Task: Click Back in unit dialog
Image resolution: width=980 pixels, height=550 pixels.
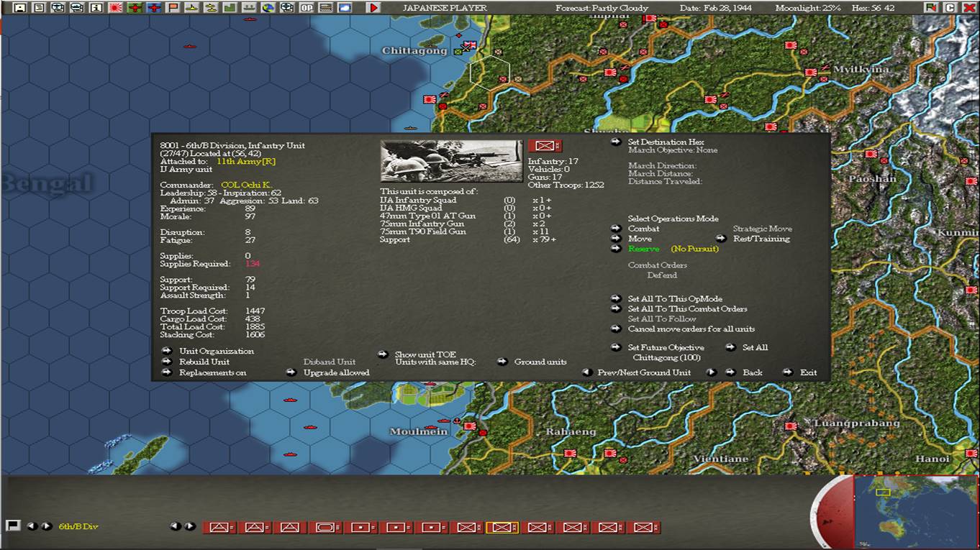Action: (753, 372)
